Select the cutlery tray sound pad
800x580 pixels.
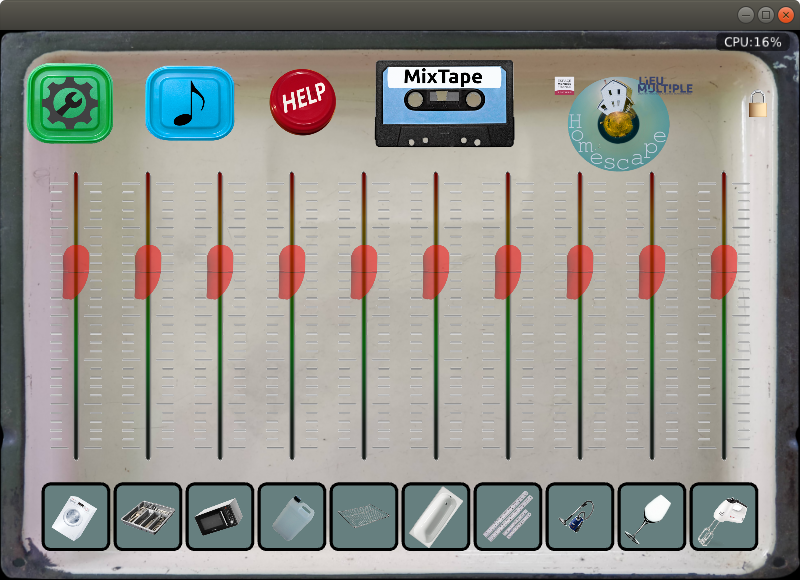(147, 516)
